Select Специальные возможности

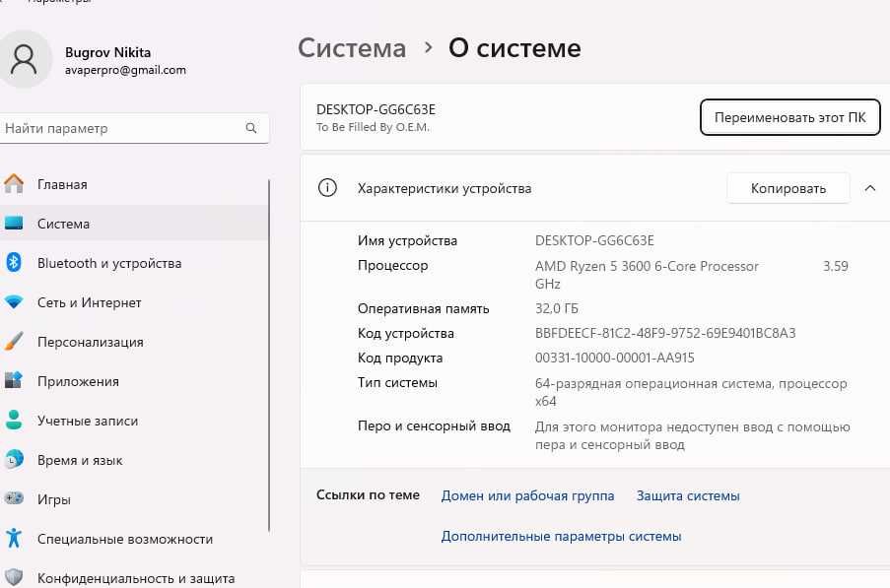tap(134, 539)
